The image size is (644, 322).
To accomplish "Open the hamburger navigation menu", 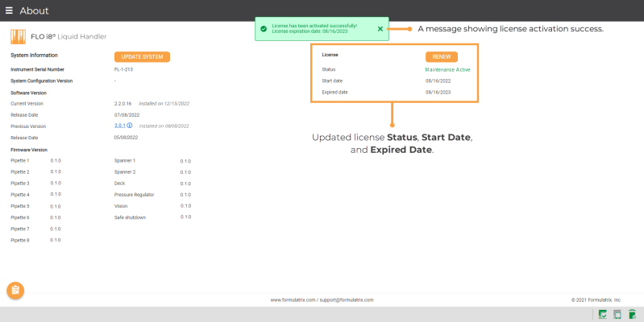I will (x=10, y=10).
